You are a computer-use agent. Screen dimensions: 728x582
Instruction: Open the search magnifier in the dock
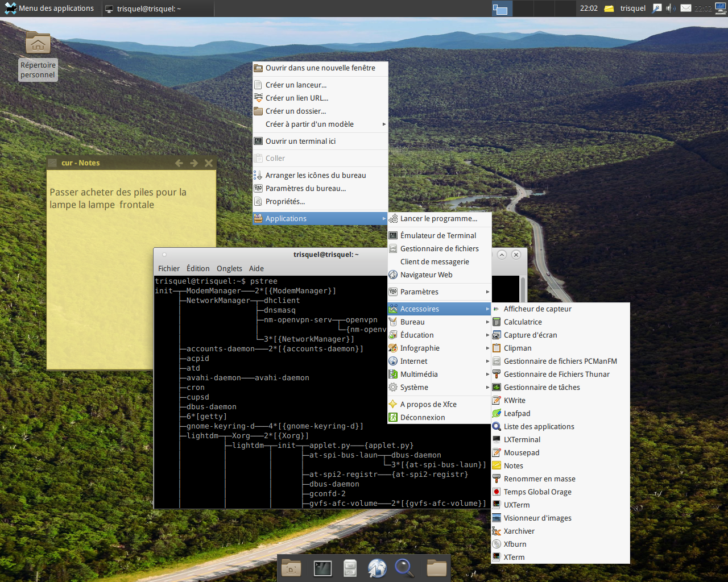tap(404, 568)
